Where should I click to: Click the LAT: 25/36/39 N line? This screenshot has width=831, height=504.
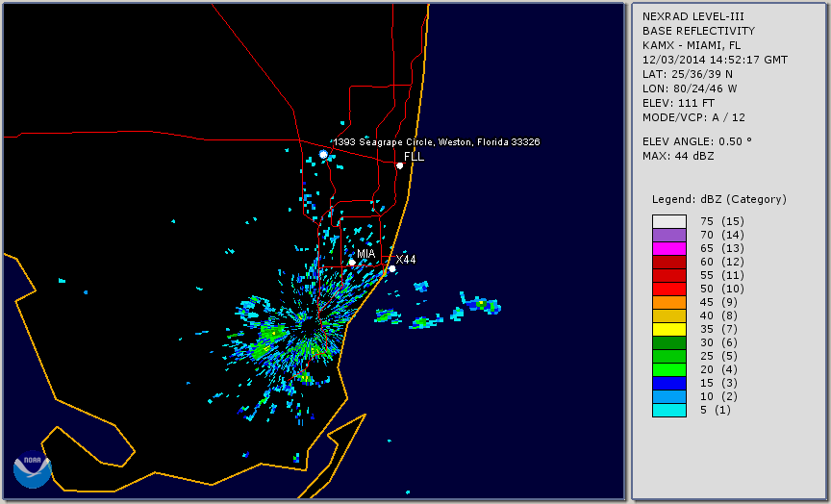pos(688,74)
